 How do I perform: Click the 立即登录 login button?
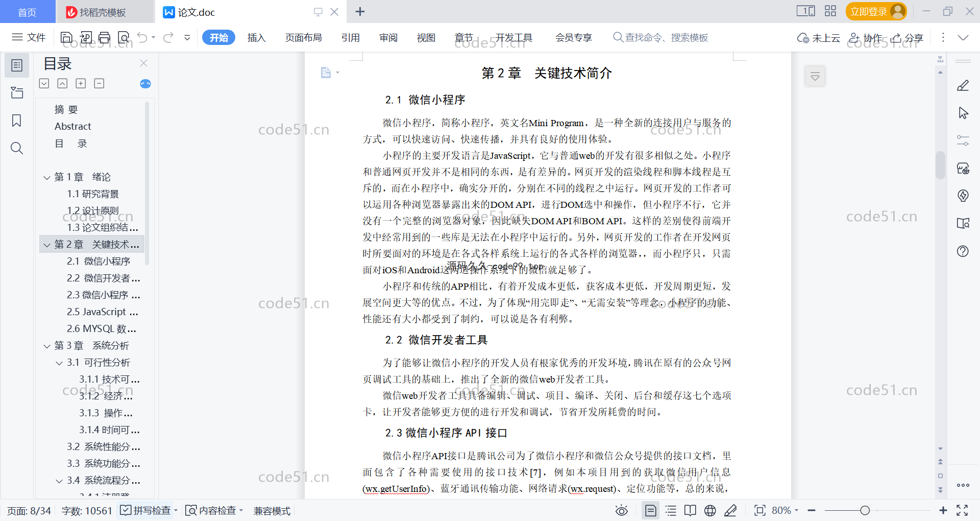pyautogui.click(x=876, y=11)
